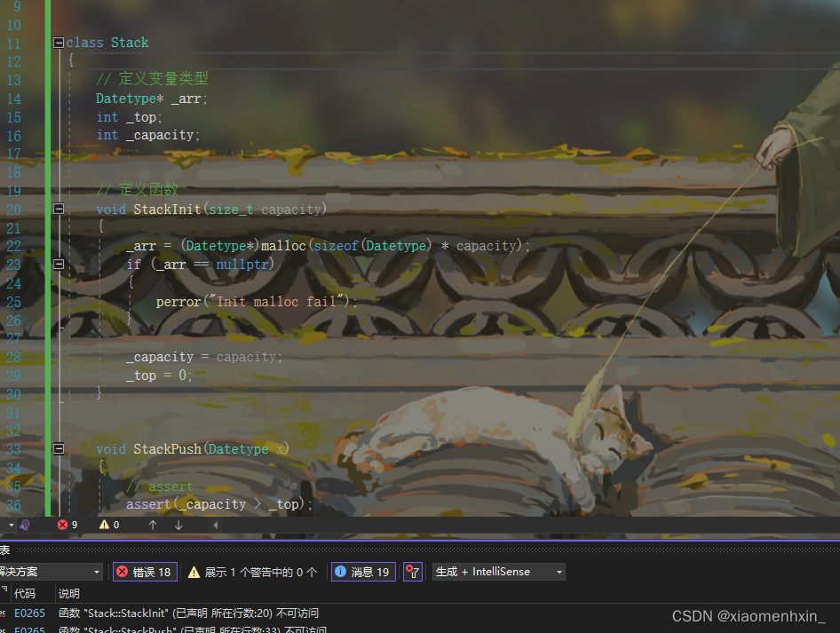The width and height of the screenshot is (840, 633).
Task: Open the dropdown arrow left of IntelliCode icon
Action: click(x=11, y=526)
